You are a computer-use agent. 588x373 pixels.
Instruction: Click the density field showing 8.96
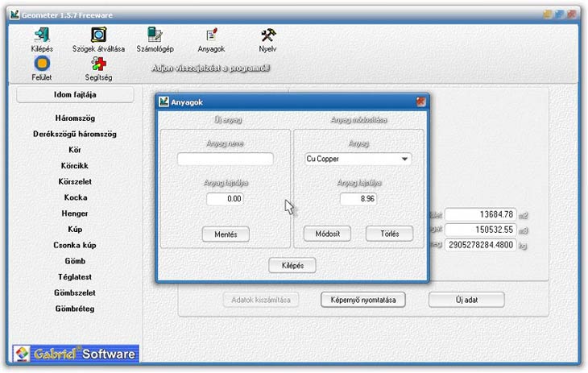358,198
